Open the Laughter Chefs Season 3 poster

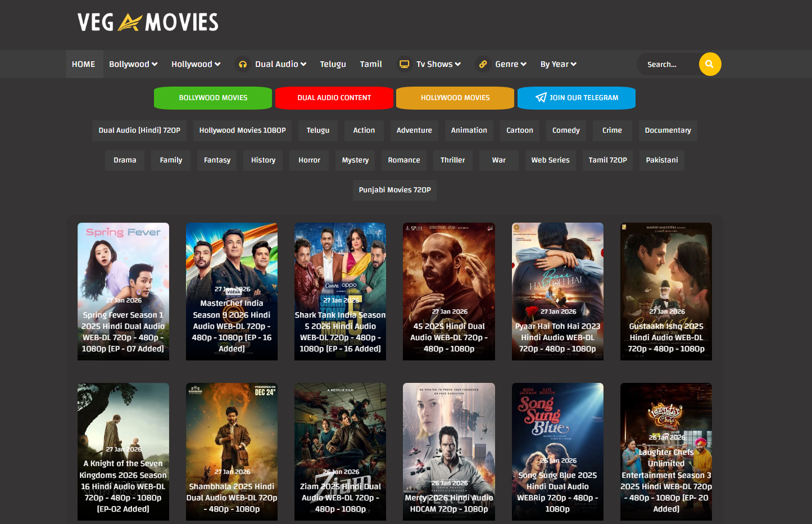click(x=666, y=451)
